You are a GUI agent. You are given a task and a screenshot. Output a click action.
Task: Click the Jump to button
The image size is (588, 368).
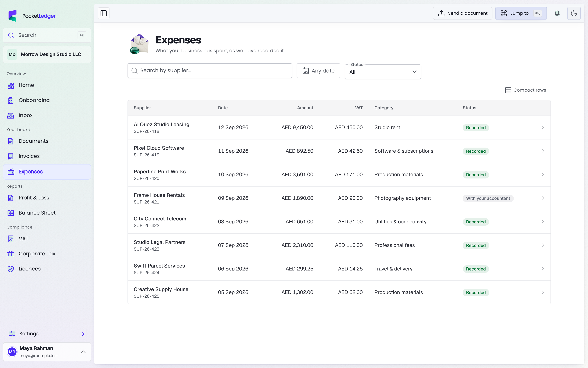pyautogui.click(x=521, y=13)
